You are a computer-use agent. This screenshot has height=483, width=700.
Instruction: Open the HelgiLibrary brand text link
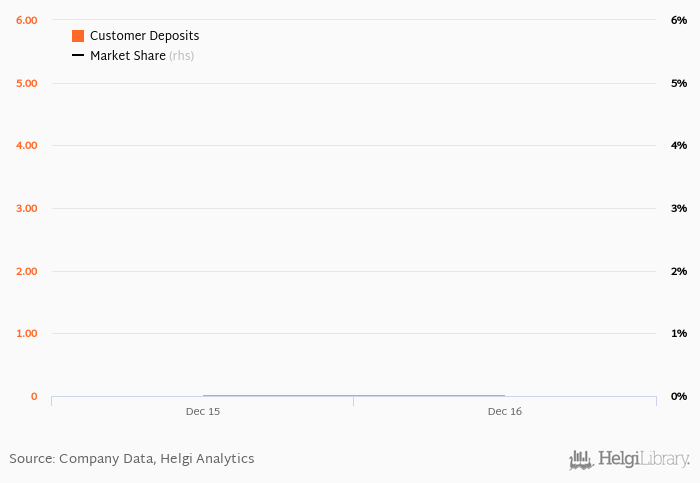point(644,459)
